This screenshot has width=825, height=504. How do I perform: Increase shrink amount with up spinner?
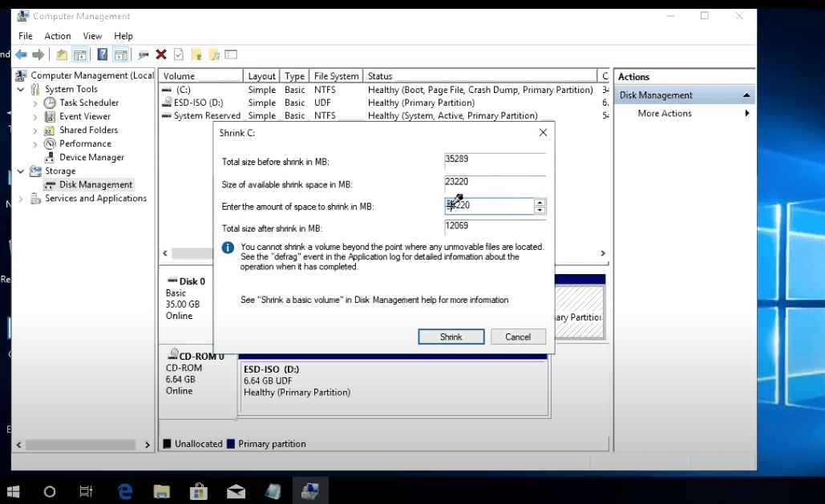click(x=540, y=202)
